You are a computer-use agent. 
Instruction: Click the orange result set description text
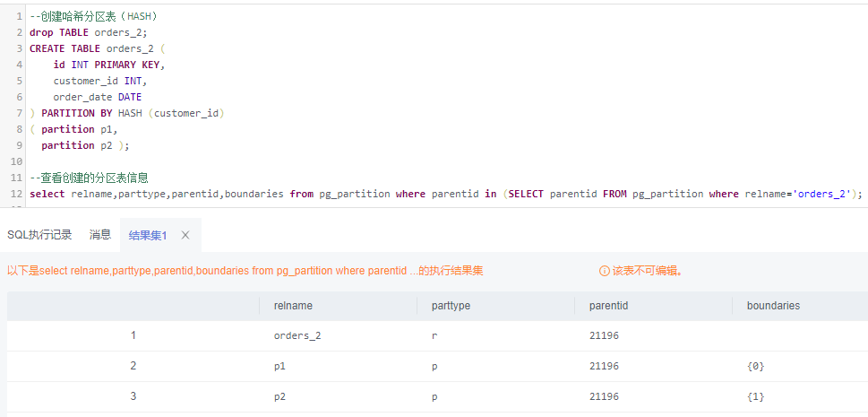tap(245, 271)
